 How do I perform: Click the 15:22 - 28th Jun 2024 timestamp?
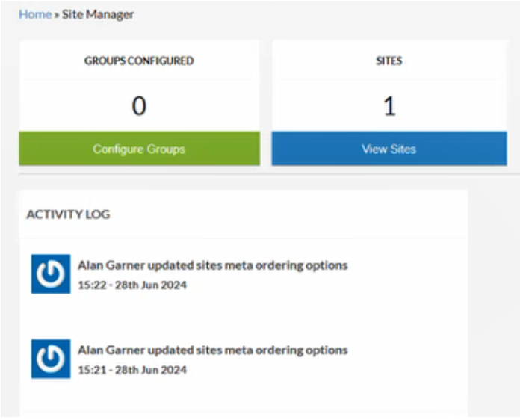click(131, 285)
